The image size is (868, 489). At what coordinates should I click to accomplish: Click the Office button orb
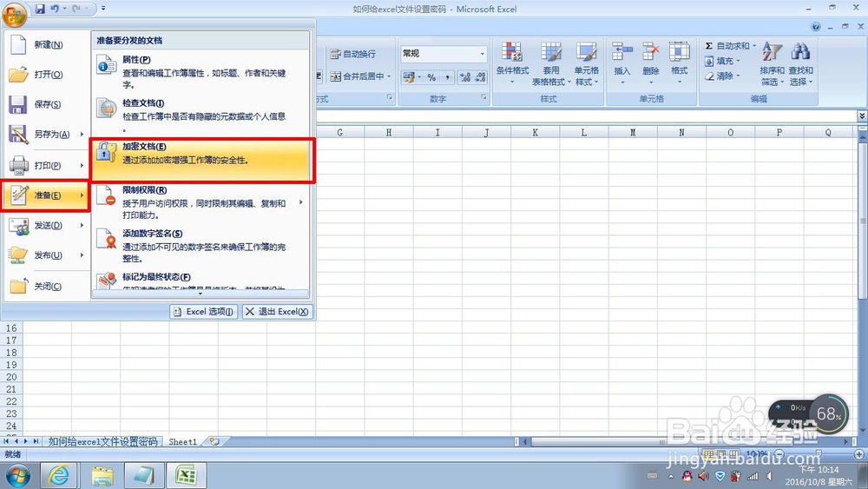[x=15, y=13]
